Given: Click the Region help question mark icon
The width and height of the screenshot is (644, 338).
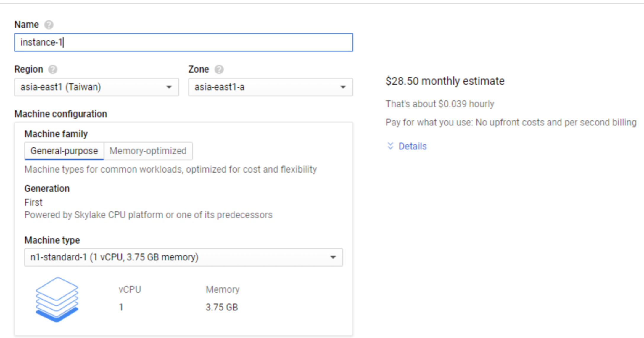Looking at the screenshot, I should 53,70.
